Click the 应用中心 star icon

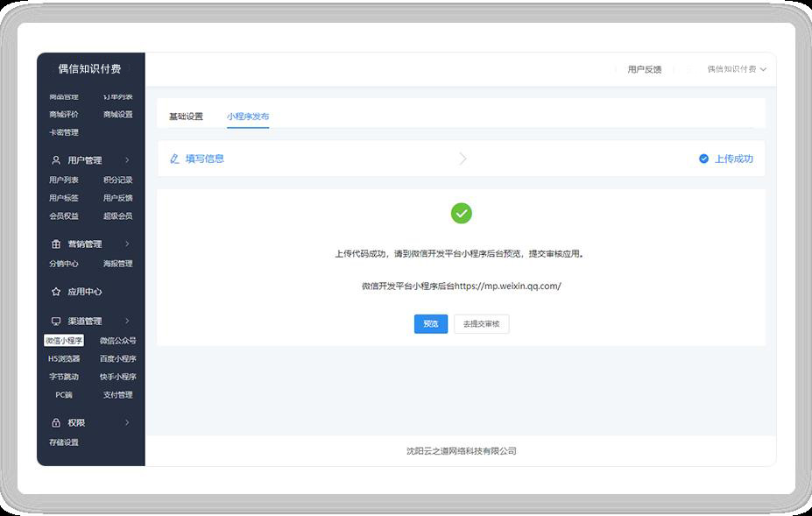coord(56,292)
